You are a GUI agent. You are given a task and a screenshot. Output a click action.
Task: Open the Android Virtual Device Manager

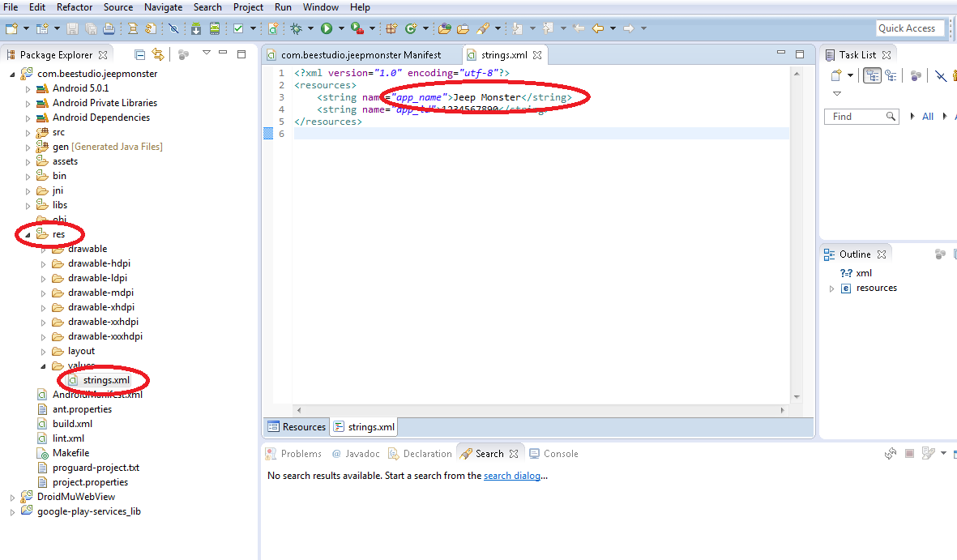(214, 28)
